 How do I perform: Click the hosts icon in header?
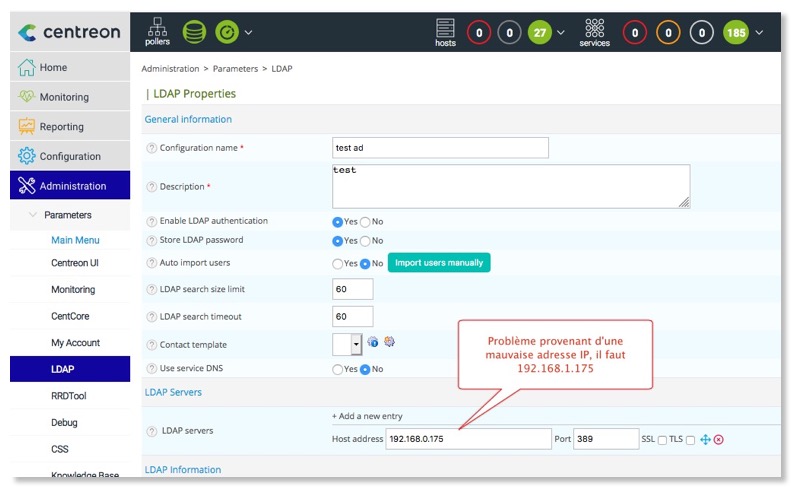tap(445, 31)
